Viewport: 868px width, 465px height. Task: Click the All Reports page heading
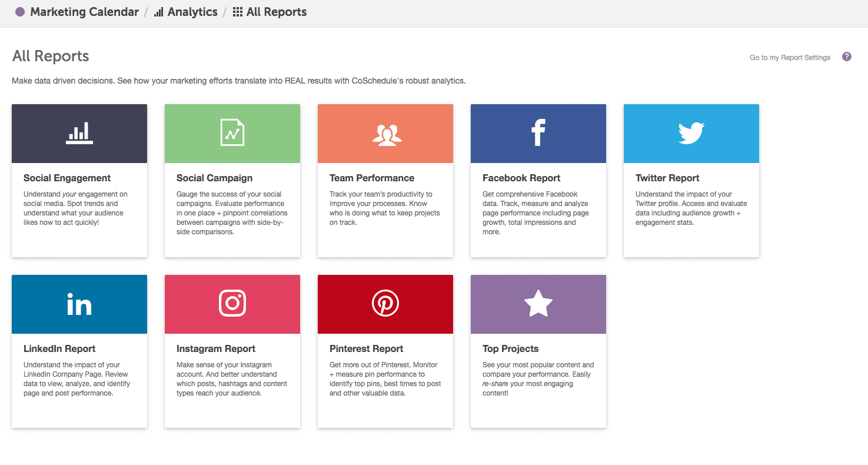(x=51, y=56)
